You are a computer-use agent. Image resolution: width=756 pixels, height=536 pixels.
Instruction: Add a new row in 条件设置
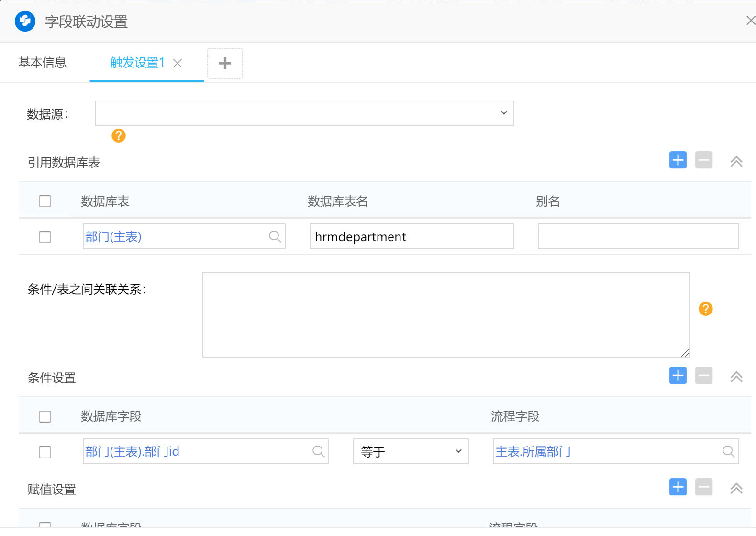(678, 376)
